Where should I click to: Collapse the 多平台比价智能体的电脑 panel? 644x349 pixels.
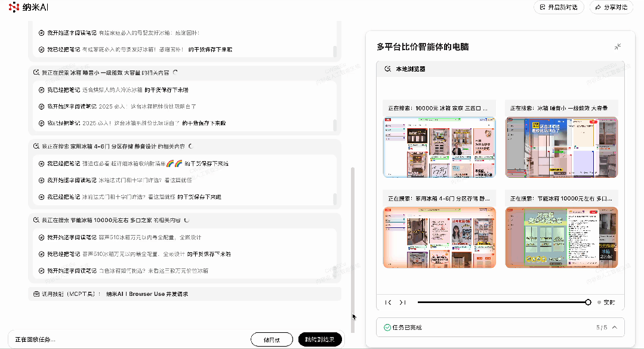coord(618,47)
